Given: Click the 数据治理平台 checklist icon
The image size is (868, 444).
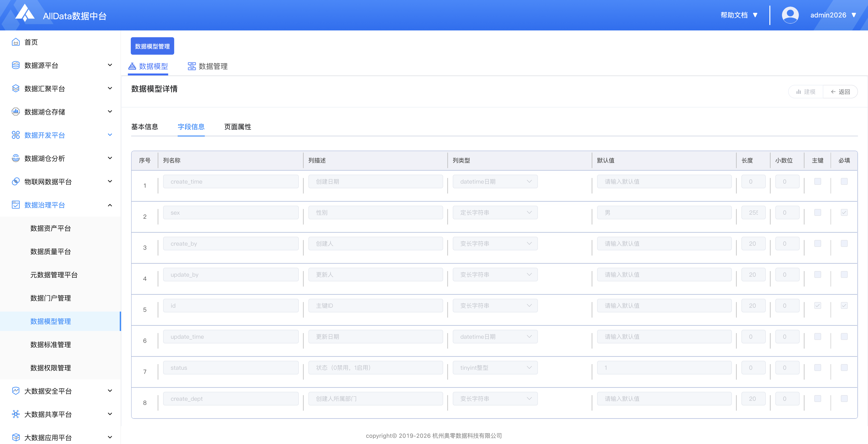Looking at the screenshot, I should pos(15,205).
